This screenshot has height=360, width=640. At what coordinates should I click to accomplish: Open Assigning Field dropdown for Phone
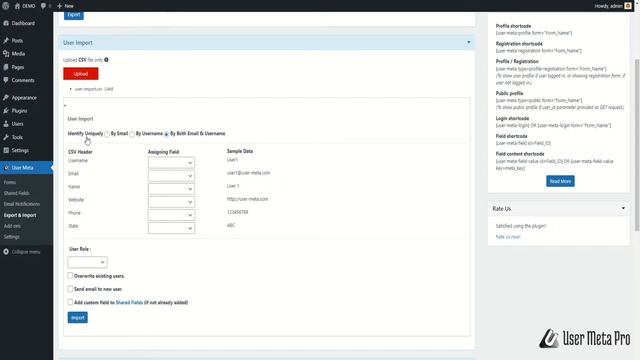click(171, 215)
